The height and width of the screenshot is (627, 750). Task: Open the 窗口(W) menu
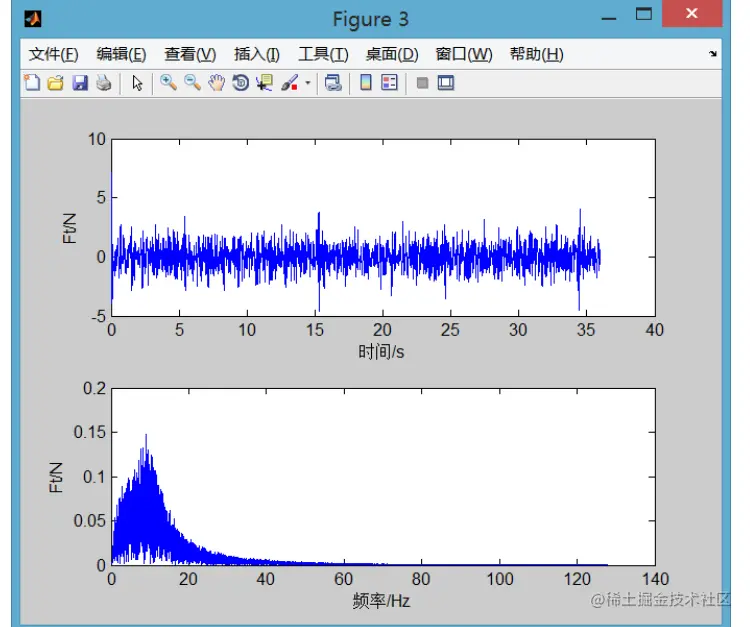pos(464,54)
